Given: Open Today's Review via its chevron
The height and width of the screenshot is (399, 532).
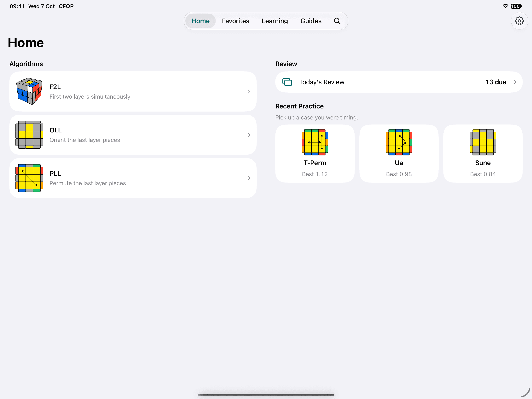Looking at the screenshot, I should (515, 82).
